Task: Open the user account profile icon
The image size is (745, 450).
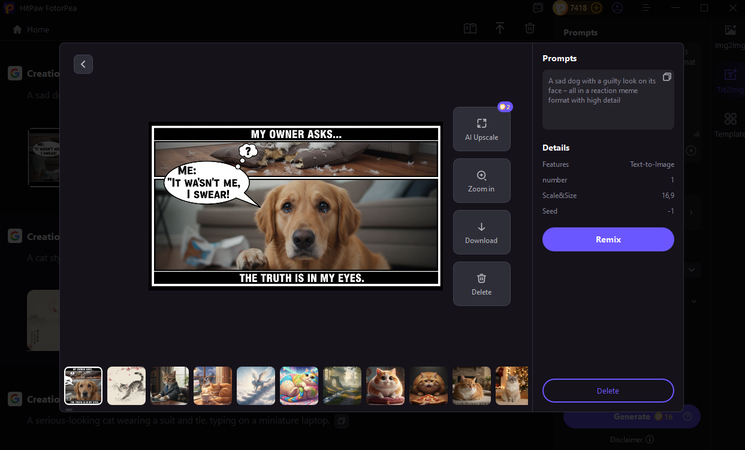Action: coord(617,8)
